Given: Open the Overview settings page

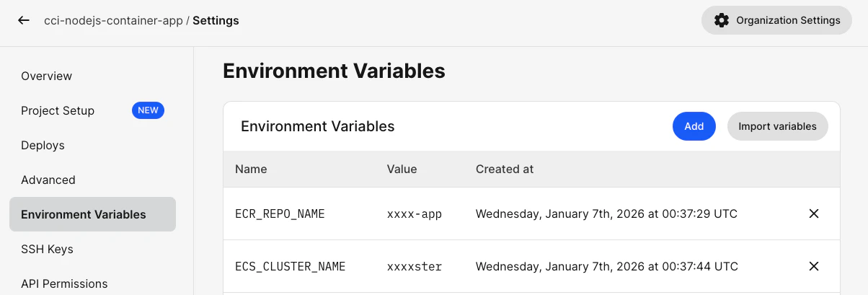Looking at the screenshot, I should pyautogui.click(x=47, y=76).
